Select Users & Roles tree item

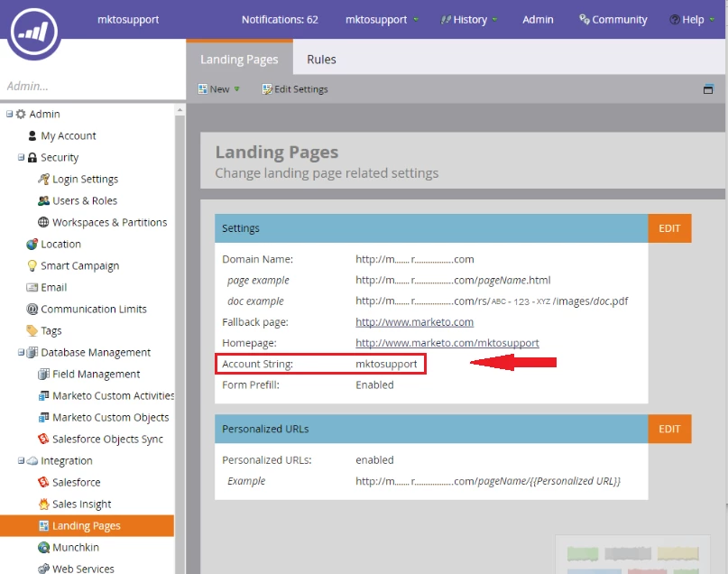point(85,200)
